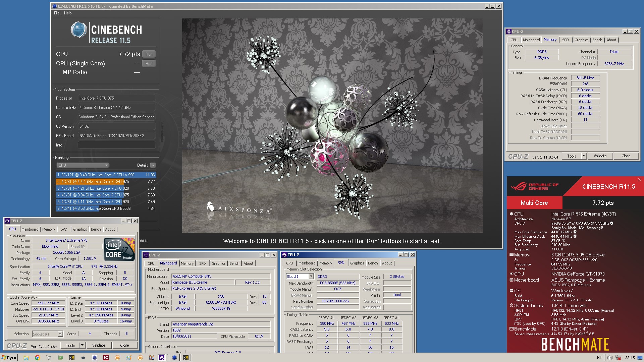This screenshot has height=362, width=644.
Task: Click the Part Number OCZ3P1333LV2G field
Action: pos(338,301)
